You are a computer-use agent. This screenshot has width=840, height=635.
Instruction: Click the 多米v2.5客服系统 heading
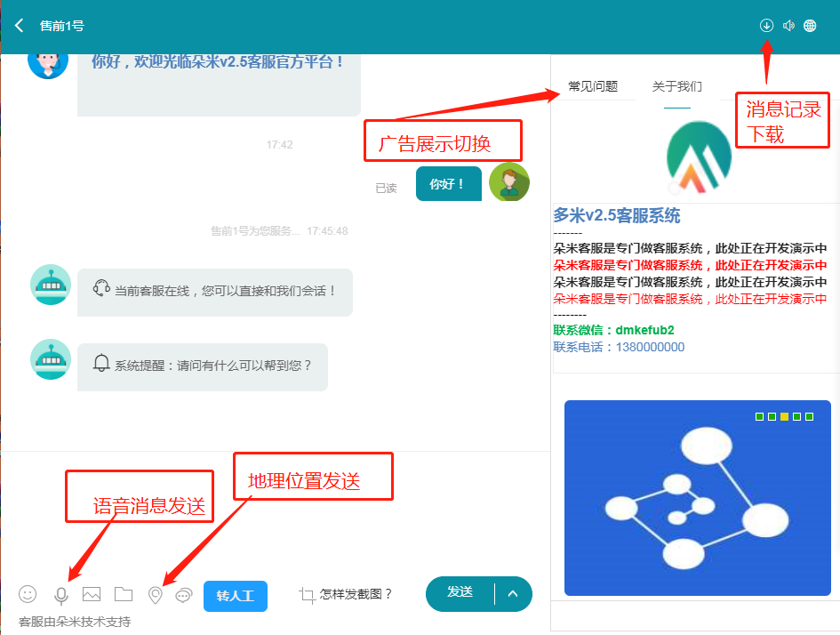pyautogui.click(x=617, y=215)
